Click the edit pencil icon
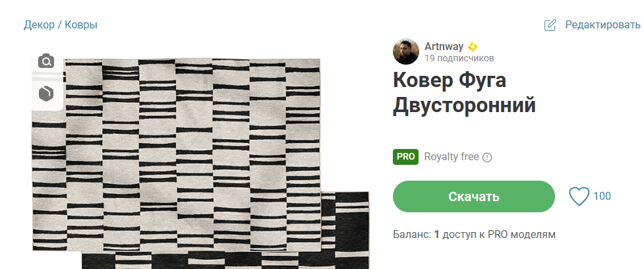 click(x=550, y=25)
